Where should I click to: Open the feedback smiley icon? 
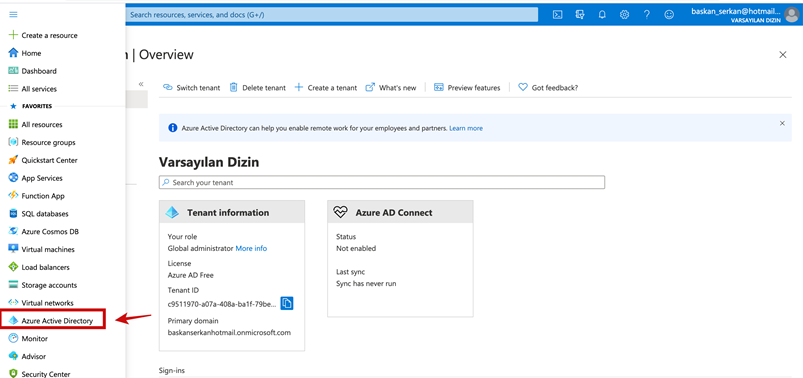point(669,15)
